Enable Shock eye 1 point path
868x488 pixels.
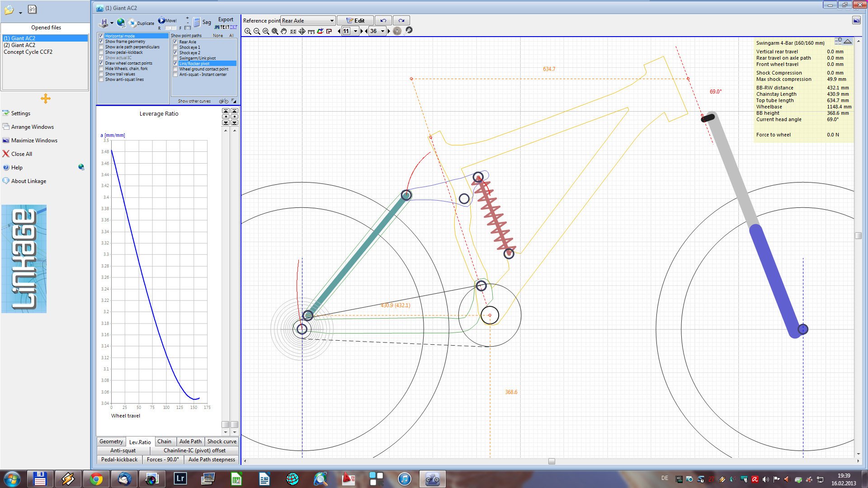coord(175,47)
